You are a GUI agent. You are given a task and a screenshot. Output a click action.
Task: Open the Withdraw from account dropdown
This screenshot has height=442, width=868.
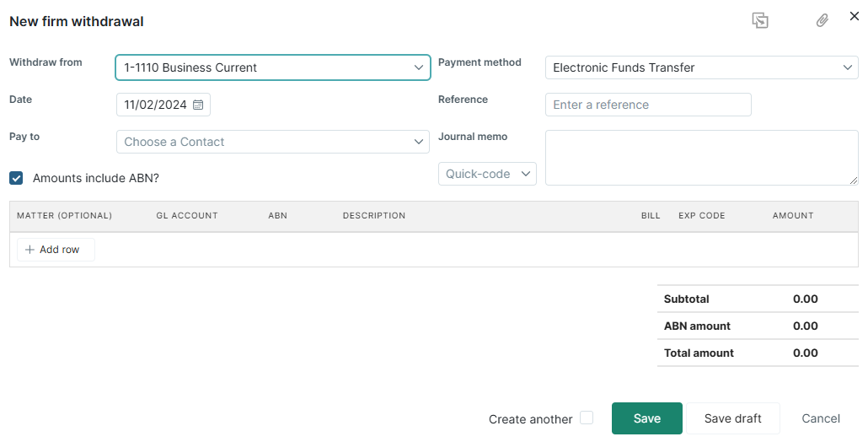tap(273, 67)
